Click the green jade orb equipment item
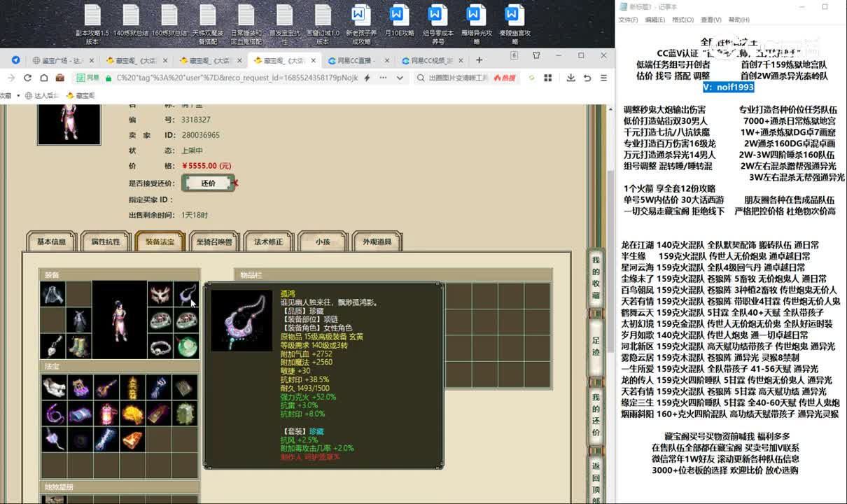This screenshot has width=847, height=504. tap(186, 345)
